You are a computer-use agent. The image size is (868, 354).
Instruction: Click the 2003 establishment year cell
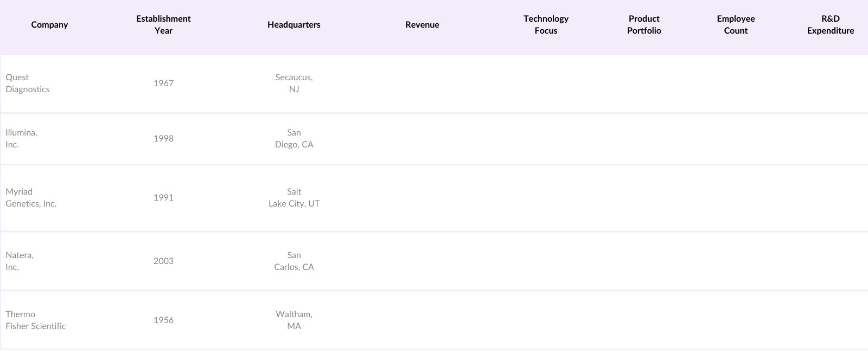[x=163, y=261]
